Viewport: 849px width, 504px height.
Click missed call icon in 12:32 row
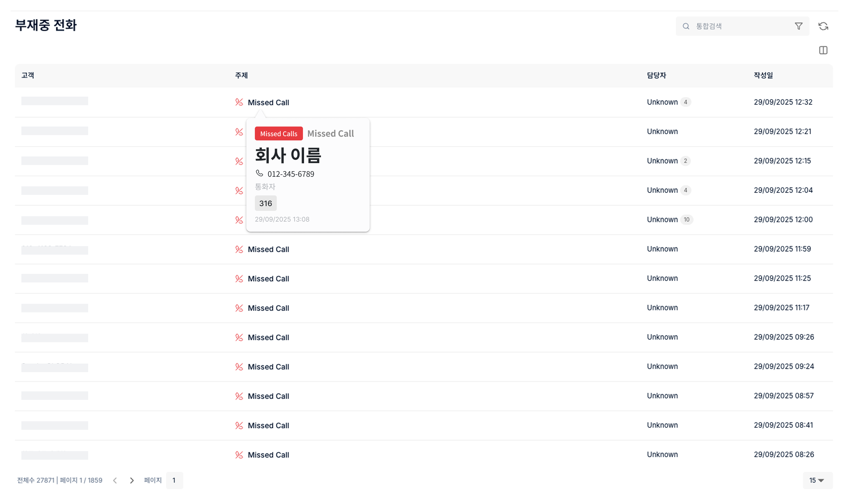coord(239,102)
